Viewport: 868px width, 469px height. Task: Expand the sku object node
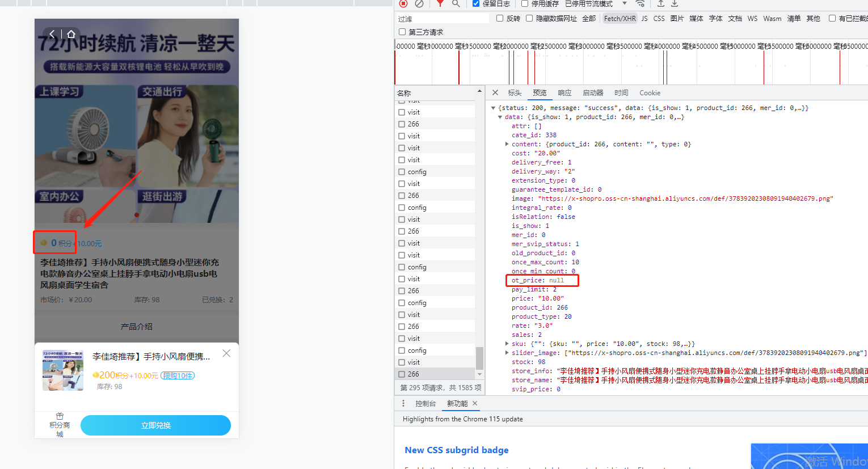[x=507, y=344]
